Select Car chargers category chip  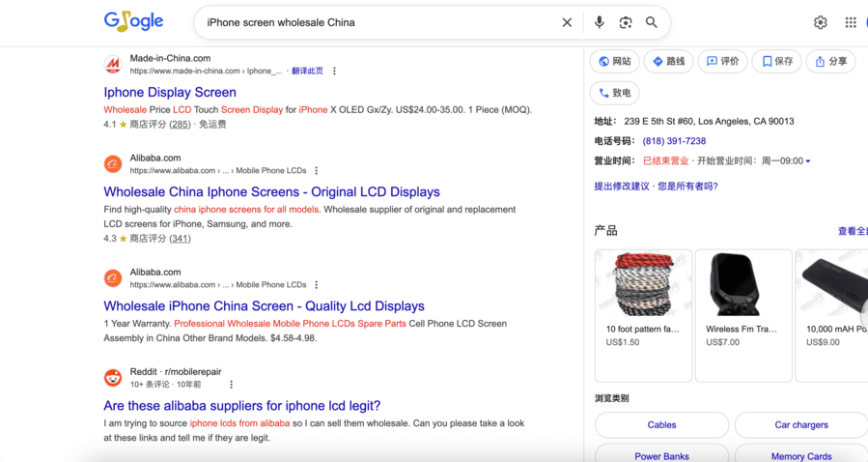pyautogui.click(x=801, y=425)
